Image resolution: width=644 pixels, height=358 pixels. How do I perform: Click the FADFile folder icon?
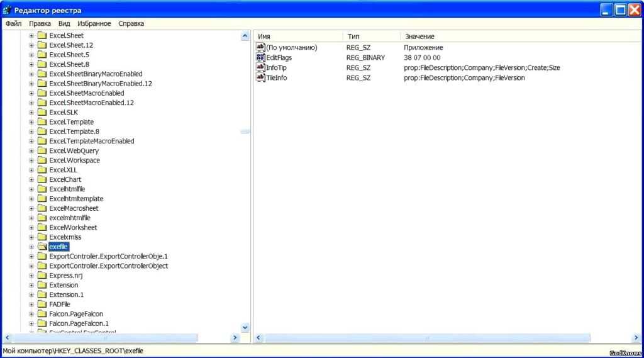coord(42,304)
